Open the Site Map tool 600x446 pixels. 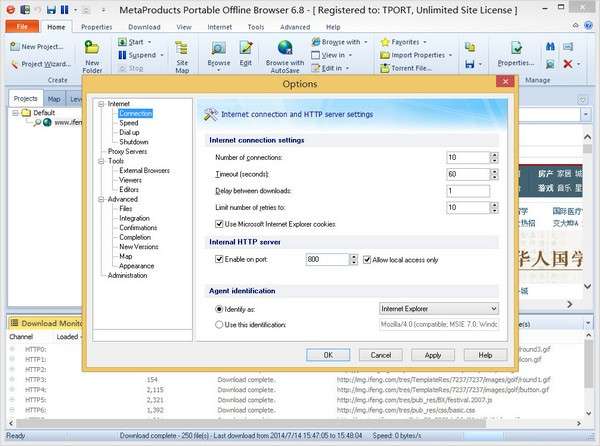click(x=182, y=56)
